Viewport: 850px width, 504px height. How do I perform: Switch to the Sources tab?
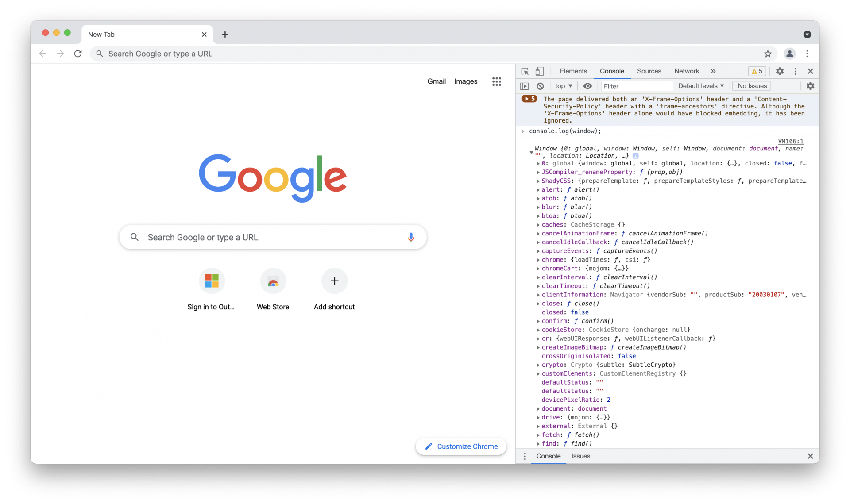[x=649, y=71]
